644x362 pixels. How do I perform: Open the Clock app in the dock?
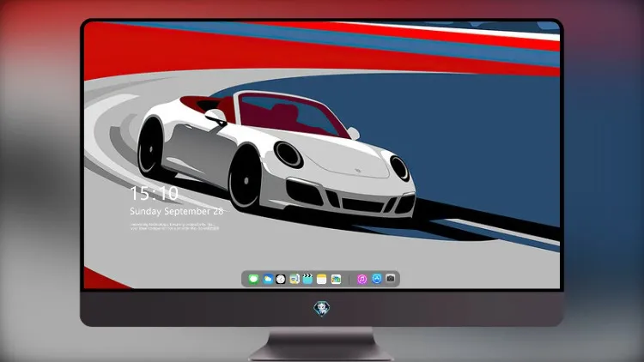pyautogui.click(x=281, y=279)
